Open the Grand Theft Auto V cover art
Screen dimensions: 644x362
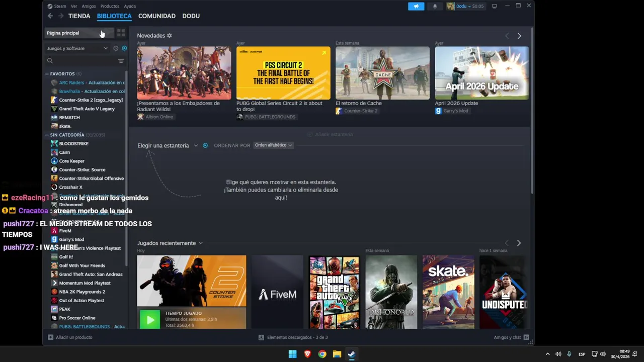pyautogui.click(x=334, y=292)
